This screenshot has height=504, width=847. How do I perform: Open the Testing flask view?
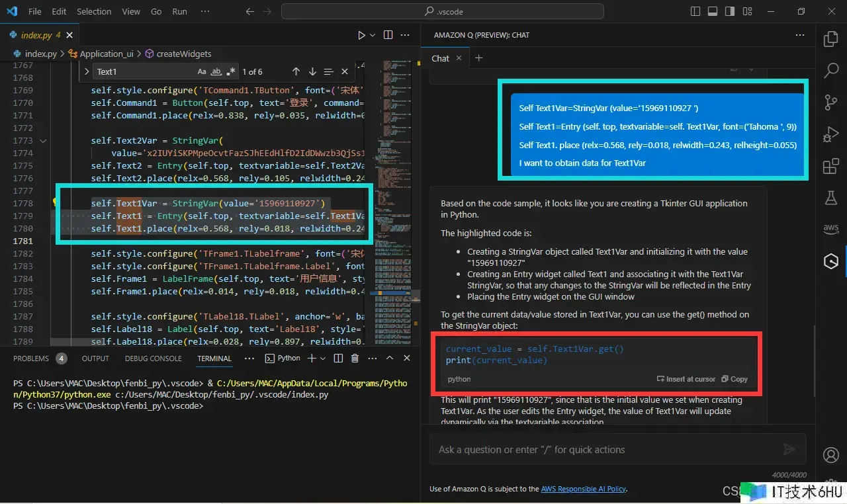tap(831, 197)
